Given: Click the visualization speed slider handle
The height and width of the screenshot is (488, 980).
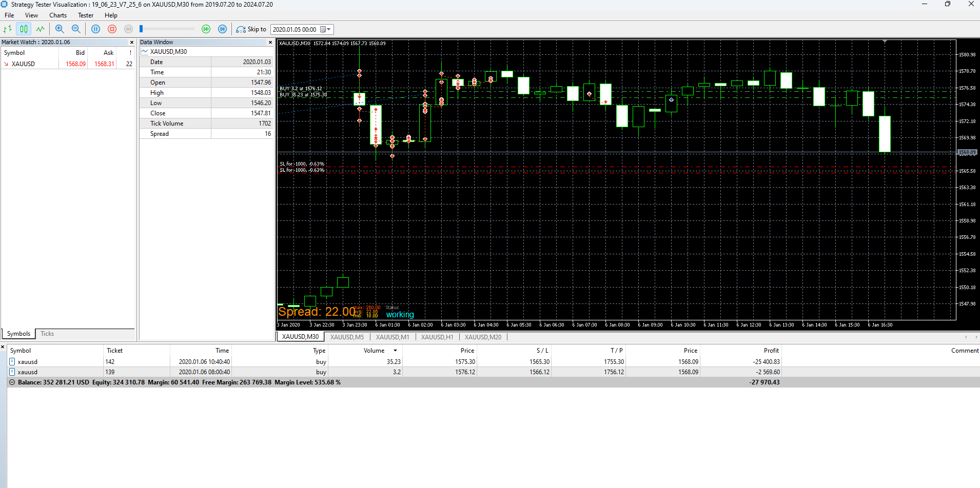Looking at the screenshot, I should [x=141, y=29].
